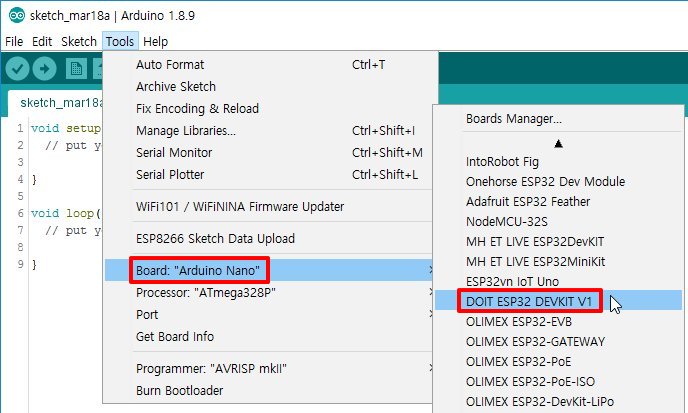
Task: Click the void setup line in editor
Action: coord(66,129)
